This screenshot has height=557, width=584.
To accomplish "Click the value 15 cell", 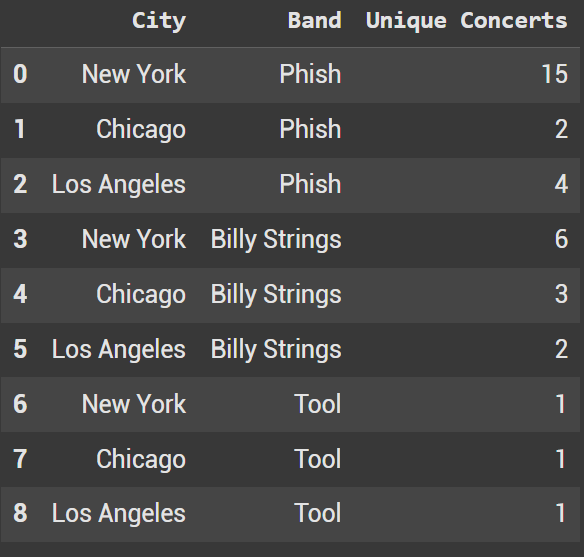I will click(555, 74).
